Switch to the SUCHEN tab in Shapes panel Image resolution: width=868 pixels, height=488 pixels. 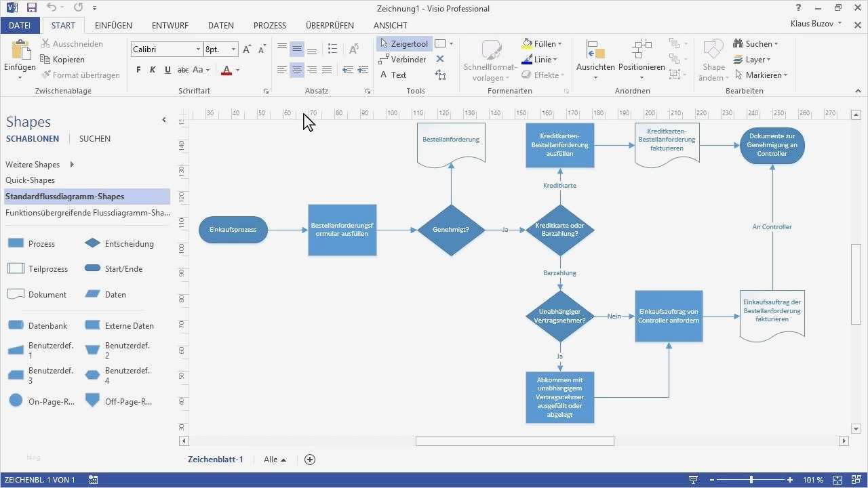coord(94,138)
